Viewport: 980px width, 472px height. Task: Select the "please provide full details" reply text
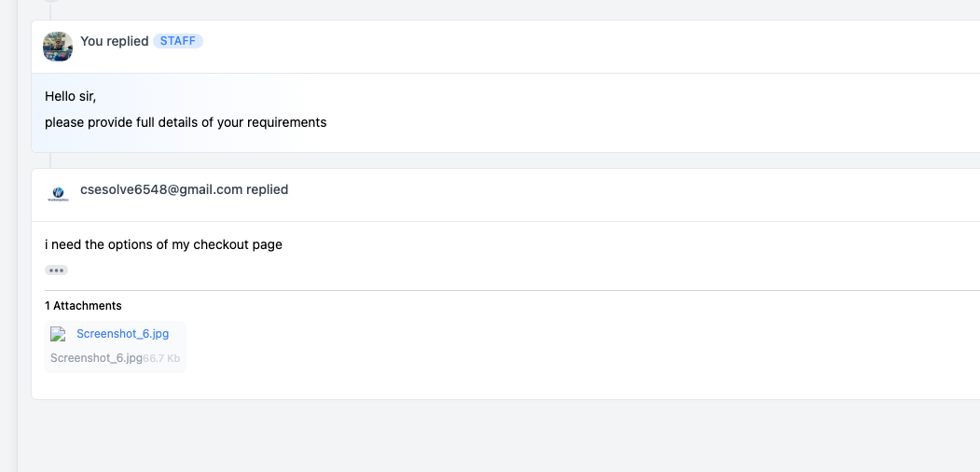pyautogui.click(x=186, y=122)
